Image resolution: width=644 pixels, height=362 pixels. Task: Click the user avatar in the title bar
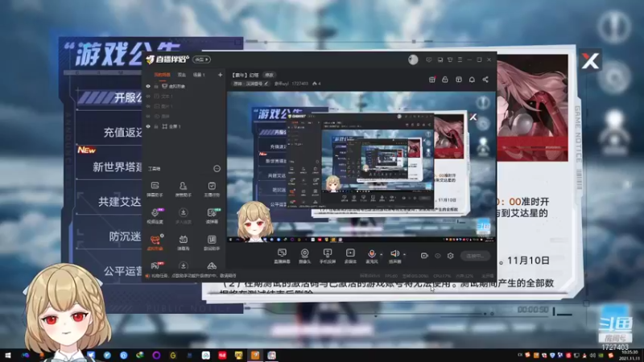click(413, 60)
